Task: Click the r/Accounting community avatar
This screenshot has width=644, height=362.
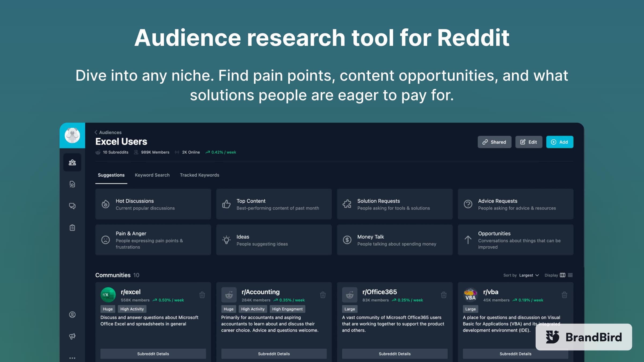Action: (x=229, y=295)
